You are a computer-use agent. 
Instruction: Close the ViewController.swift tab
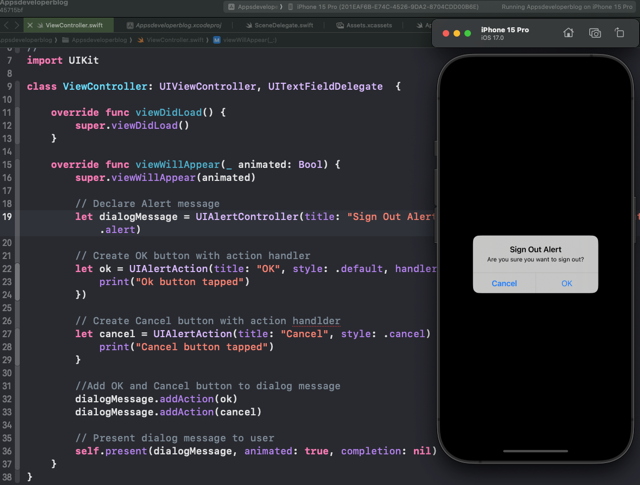(30, 25)
